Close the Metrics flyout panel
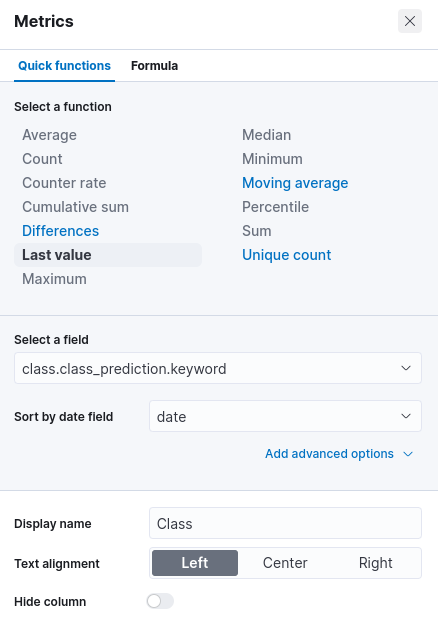 (x=410, y=21)
